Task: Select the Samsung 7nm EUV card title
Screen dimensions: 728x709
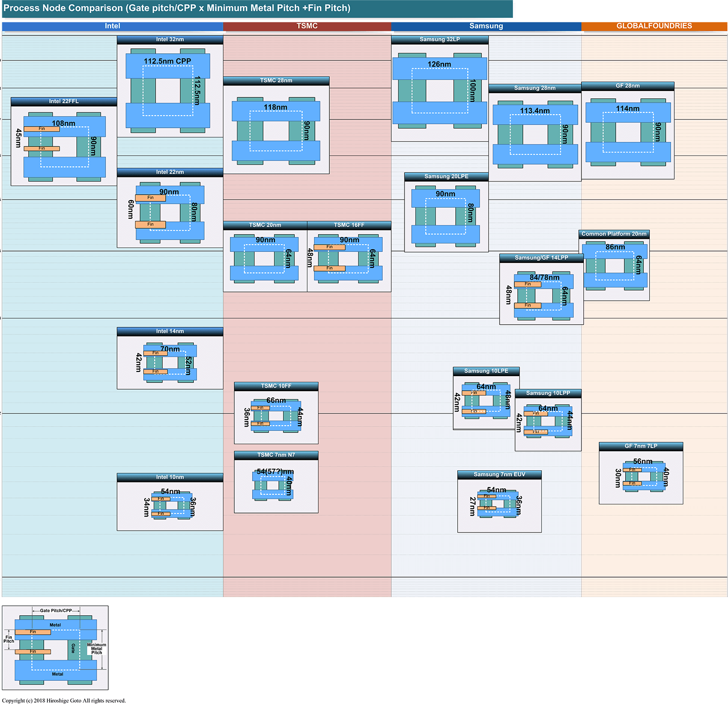Action: coord(499,475)
